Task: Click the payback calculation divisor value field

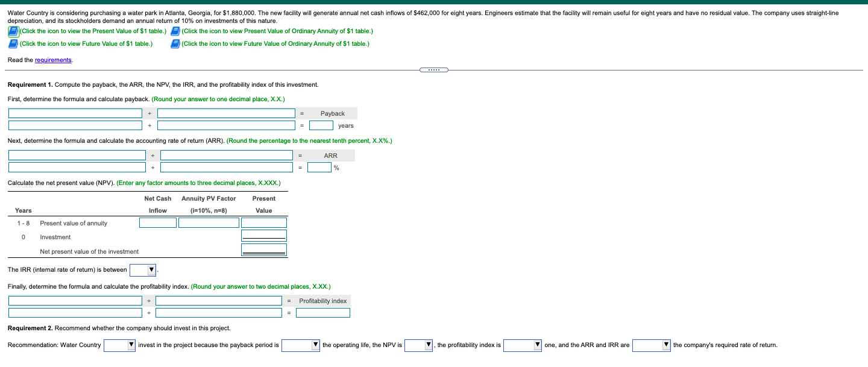Action: pos(227,125)
